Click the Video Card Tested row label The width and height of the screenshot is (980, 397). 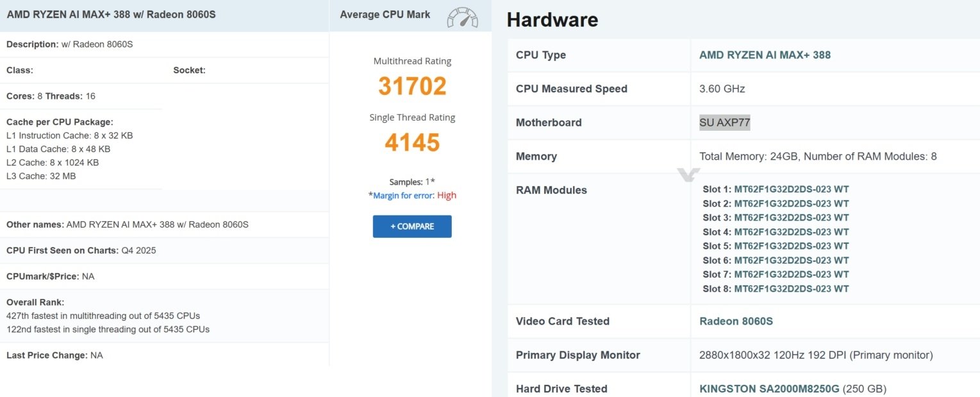(563, 321)
